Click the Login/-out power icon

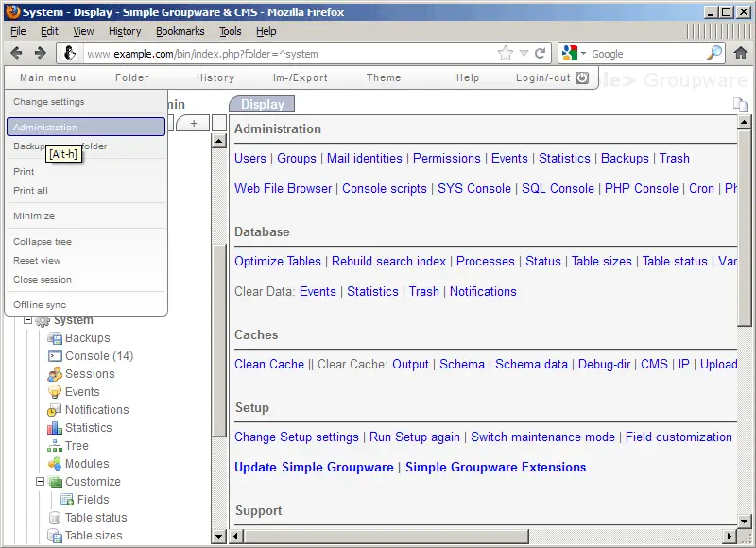582,77
